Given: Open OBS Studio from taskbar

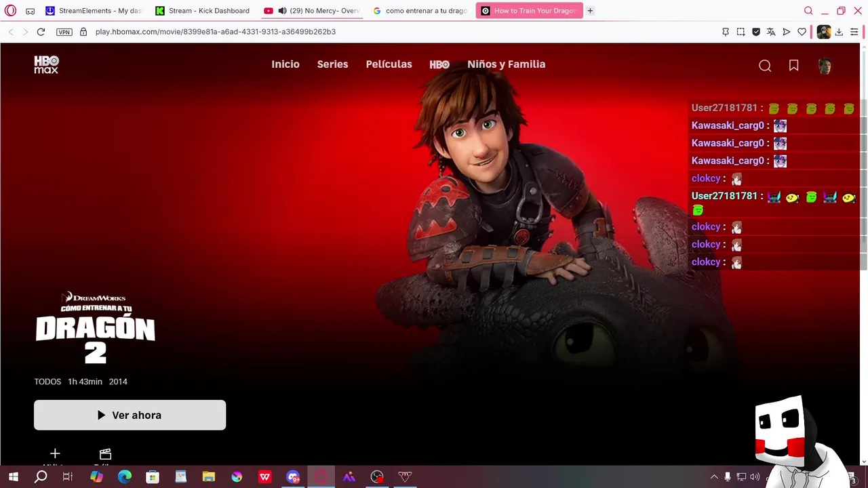Looking at the screenshot, I should pos(377,477).
